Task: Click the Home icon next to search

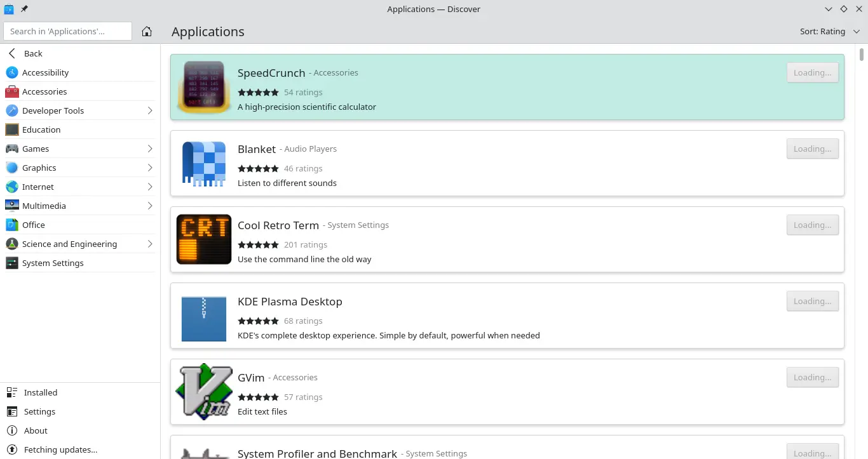Action: click(x=147, y=31)
